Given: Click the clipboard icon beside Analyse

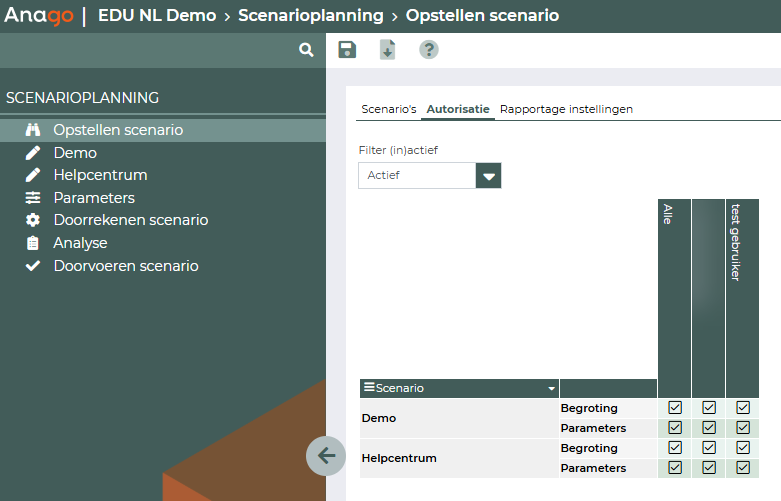Looking at the screenshot, I should pos(33,243).
